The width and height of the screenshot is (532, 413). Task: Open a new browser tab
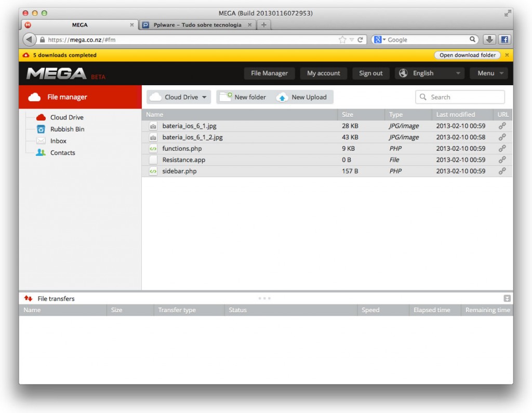(x=263, y=25)
